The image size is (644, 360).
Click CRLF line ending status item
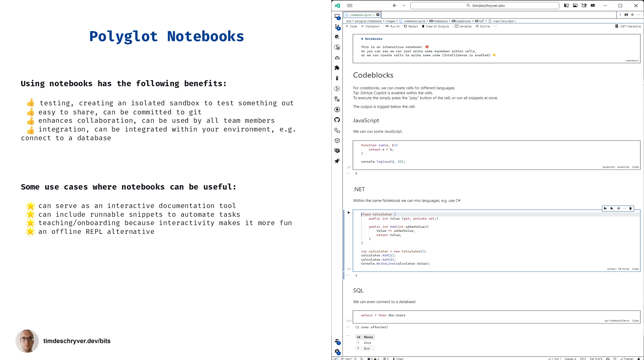click(583, 359)
